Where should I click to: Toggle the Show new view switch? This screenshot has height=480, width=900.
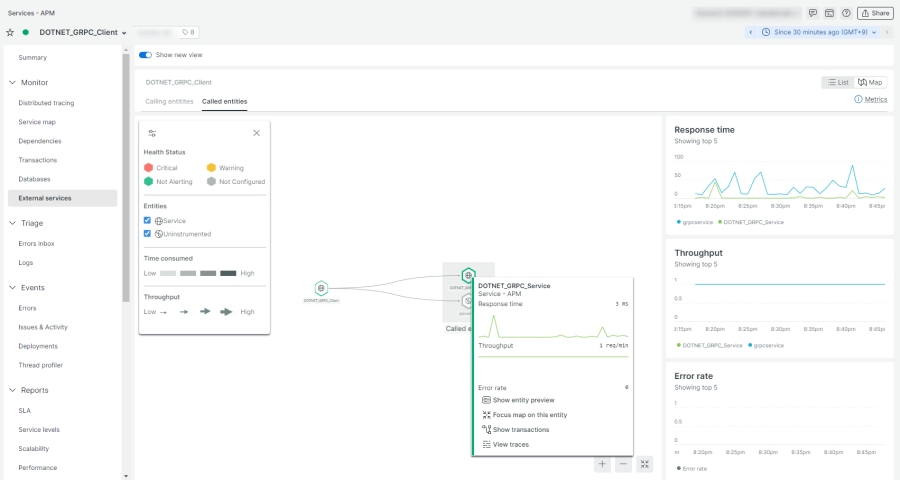pos(145,55)
